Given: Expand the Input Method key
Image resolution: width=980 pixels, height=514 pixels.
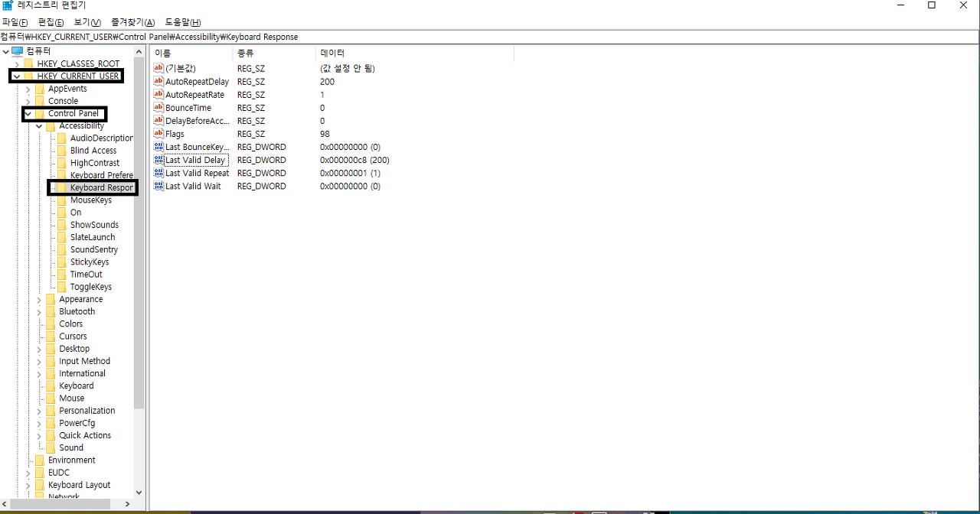Looking at the screenshot, I should (x=40, y=361).
